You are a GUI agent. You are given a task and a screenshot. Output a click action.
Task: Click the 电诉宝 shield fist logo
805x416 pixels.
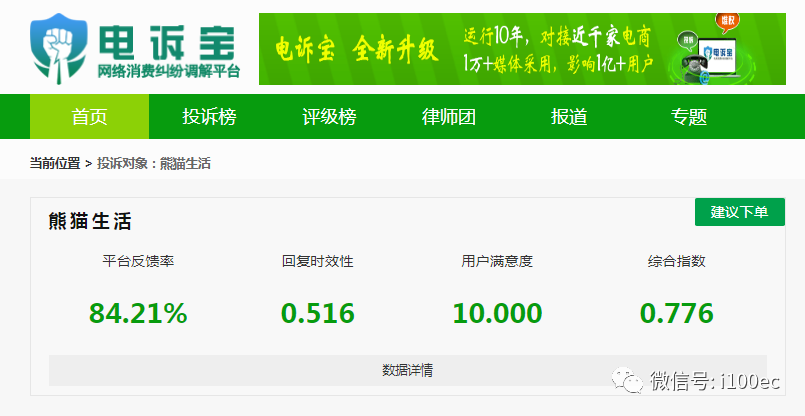coord(59,48)
